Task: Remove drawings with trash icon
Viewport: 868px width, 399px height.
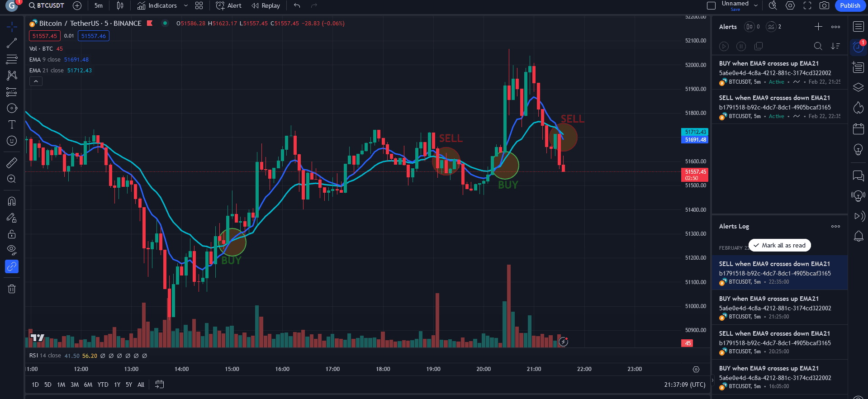Action: point(12,289)
